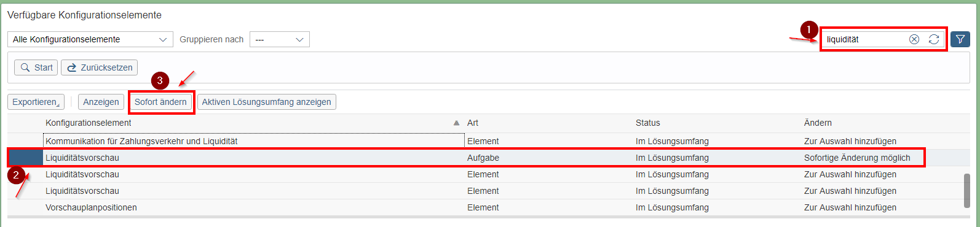Viewport: 980px width, 227px height.
Task: Click the Status column header
Action: coord(648,123)
